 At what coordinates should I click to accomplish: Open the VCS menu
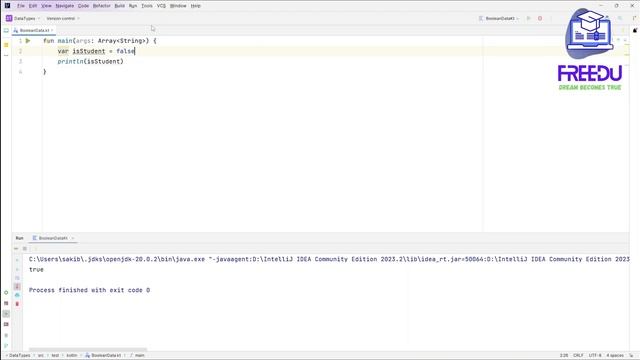click(161, 6)
